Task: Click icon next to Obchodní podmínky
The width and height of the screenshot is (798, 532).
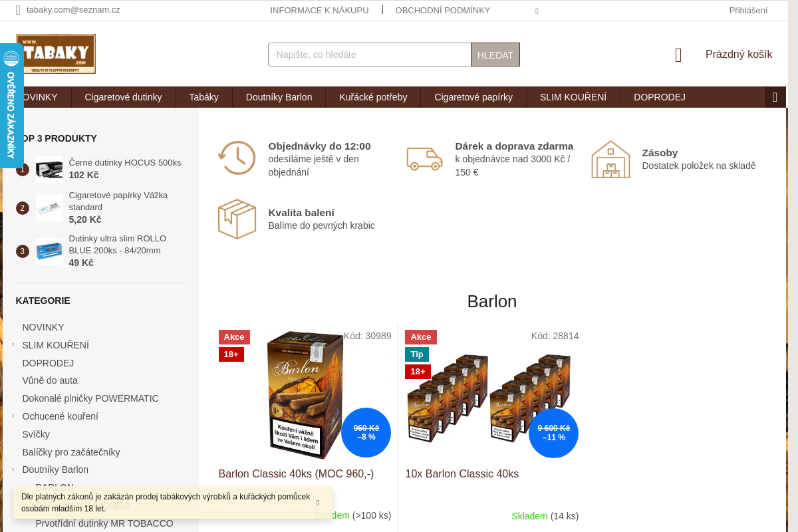Action: pyautogui.click(x=537, y=11)
